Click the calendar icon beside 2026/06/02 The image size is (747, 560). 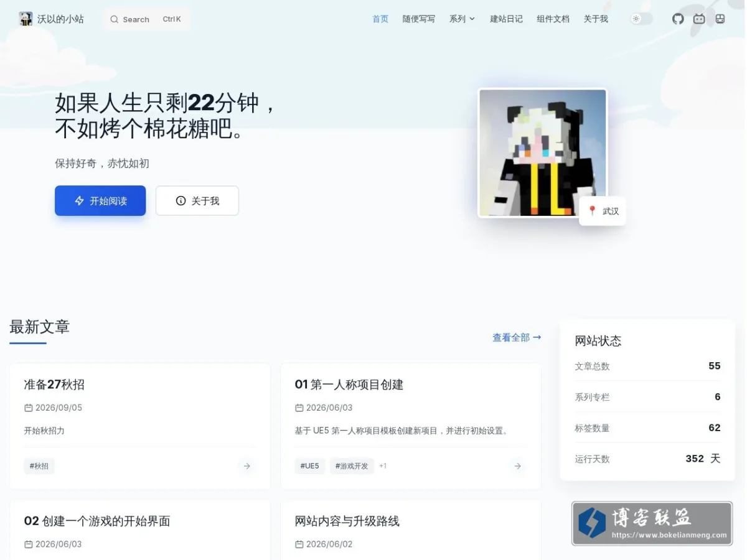pos(299,544)
